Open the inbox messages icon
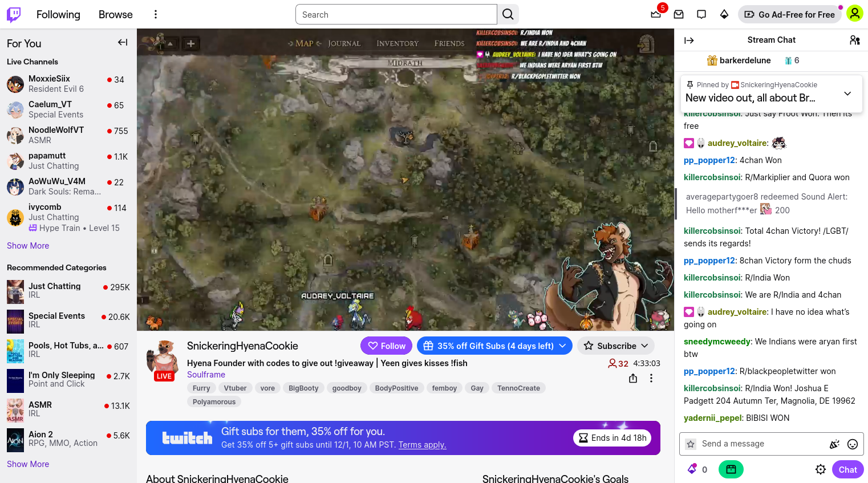The width and height of the screenshot is (868, 483). pyautogui.click(x=679, y=14)
